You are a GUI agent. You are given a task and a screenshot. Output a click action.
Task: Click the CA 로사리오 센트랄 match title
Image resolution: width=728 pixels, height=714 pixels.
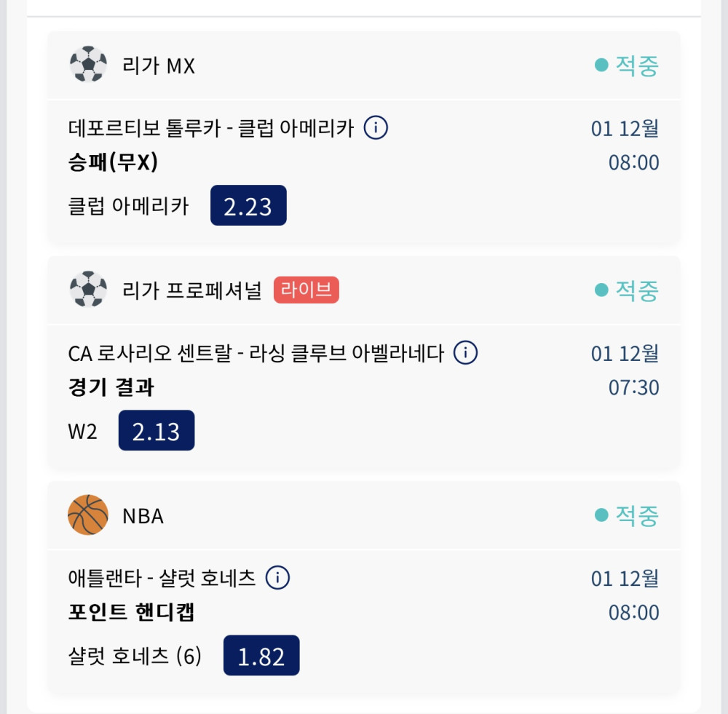[256, 354]
